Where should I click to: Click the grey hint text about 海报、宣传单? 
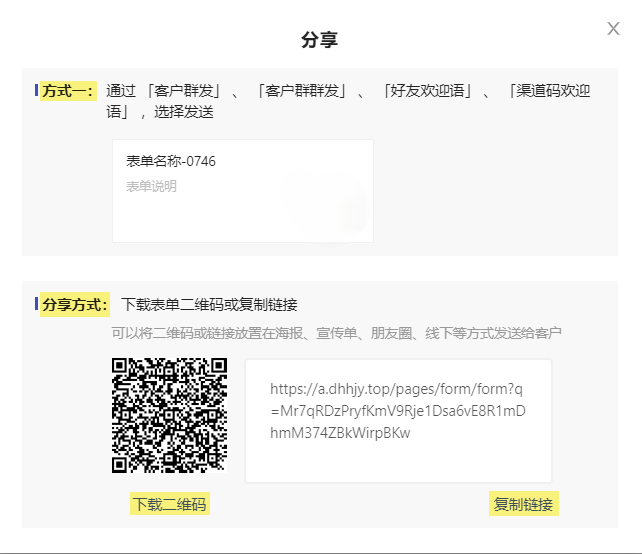click(336, 333)
